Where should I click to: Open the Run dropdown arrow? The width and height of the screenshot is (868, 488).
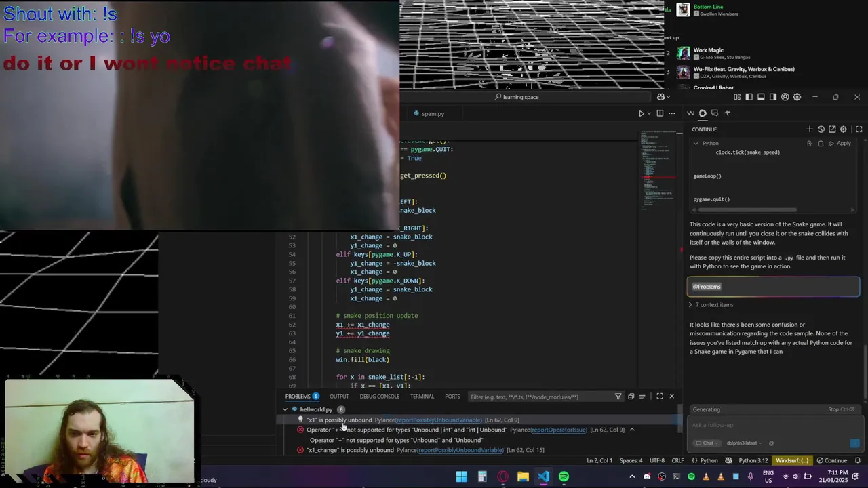(x=649, y=113)
